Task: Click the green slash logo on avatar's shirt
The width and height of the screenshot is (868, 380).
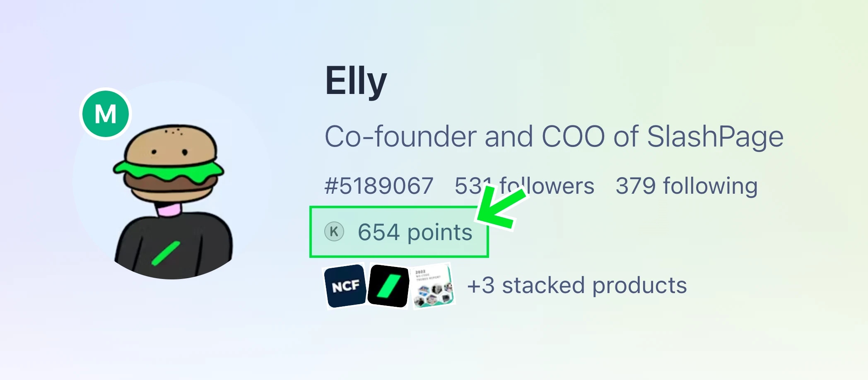Action: [x=165, y=253]
